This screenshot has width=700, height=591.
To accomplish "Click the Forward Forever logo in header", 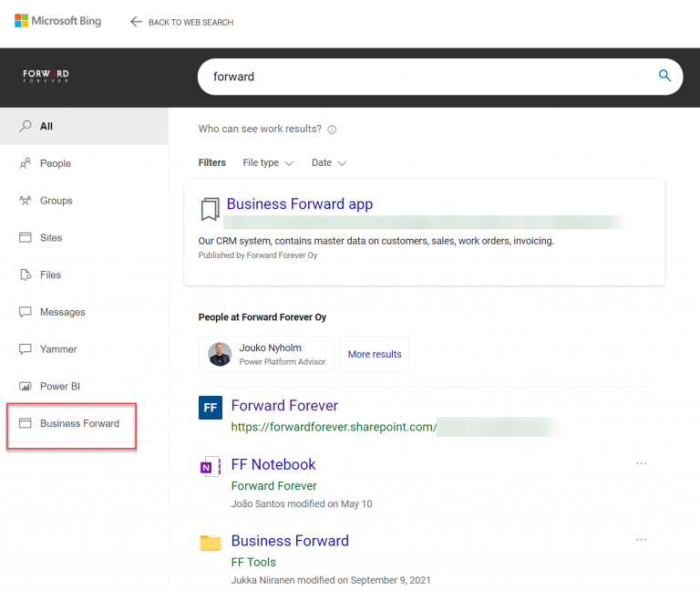I will 46,75.
